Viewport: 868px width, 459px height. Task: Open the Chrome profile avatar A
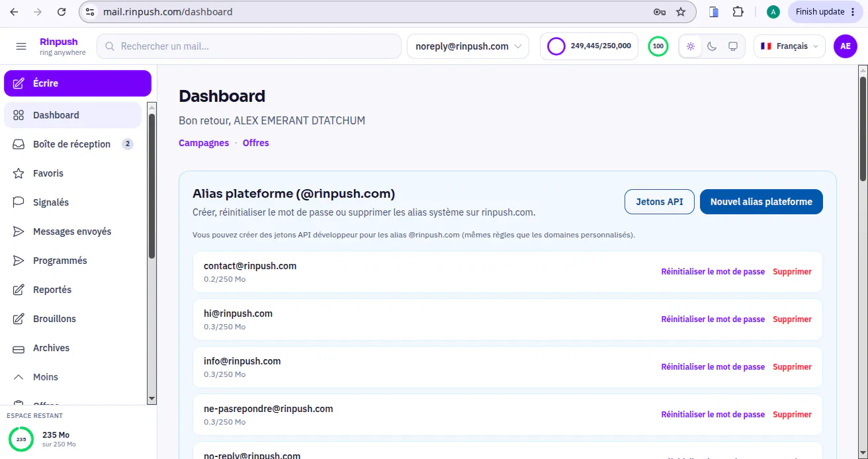click(773, 12)
